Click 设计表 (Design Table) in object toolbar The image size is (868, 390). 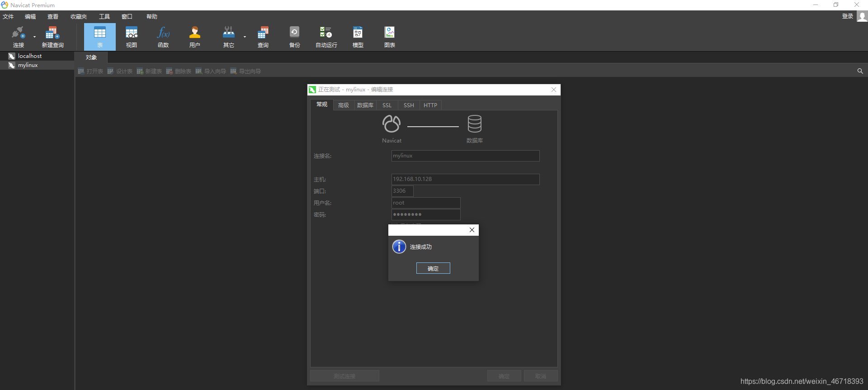pos(120,71)
